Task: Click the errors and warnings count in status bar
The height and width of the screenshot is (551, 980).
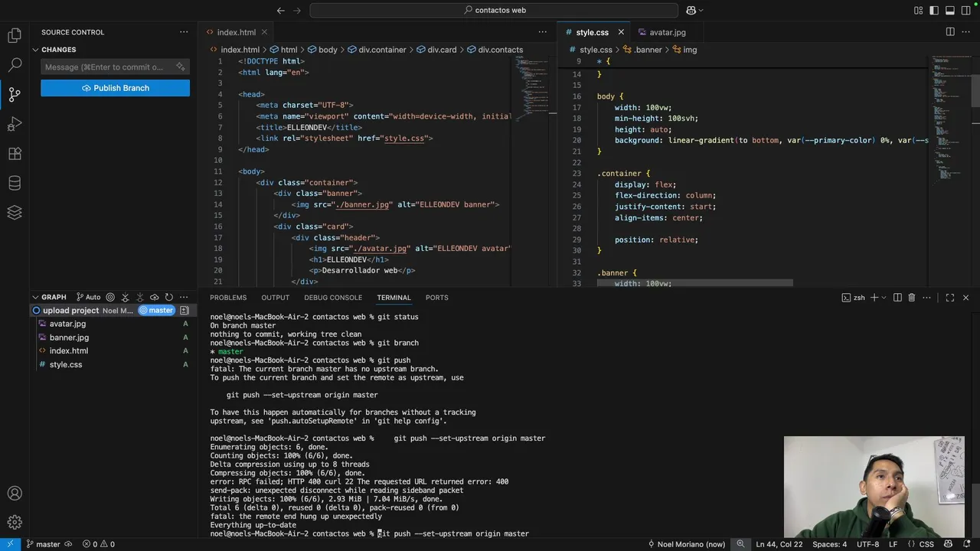Action: 99,544
